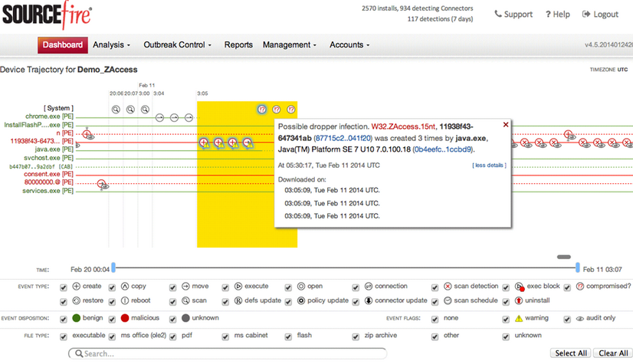Click into the Search input field

point(228,353)
